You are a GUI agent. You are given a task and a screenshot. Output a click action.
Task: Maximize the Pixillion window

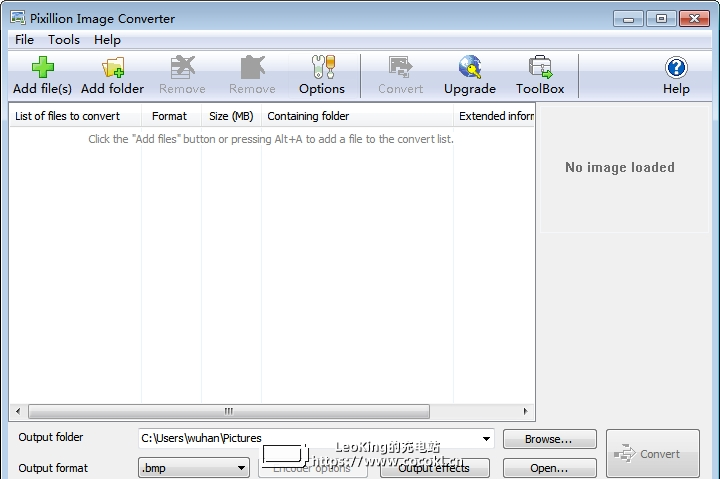coord(661,19)
